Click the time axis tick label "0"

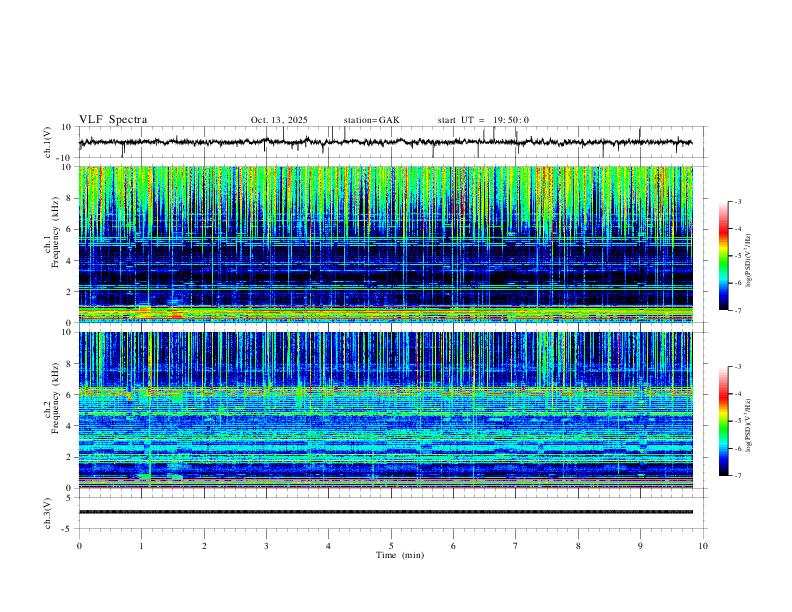click(x=79, y=546)
